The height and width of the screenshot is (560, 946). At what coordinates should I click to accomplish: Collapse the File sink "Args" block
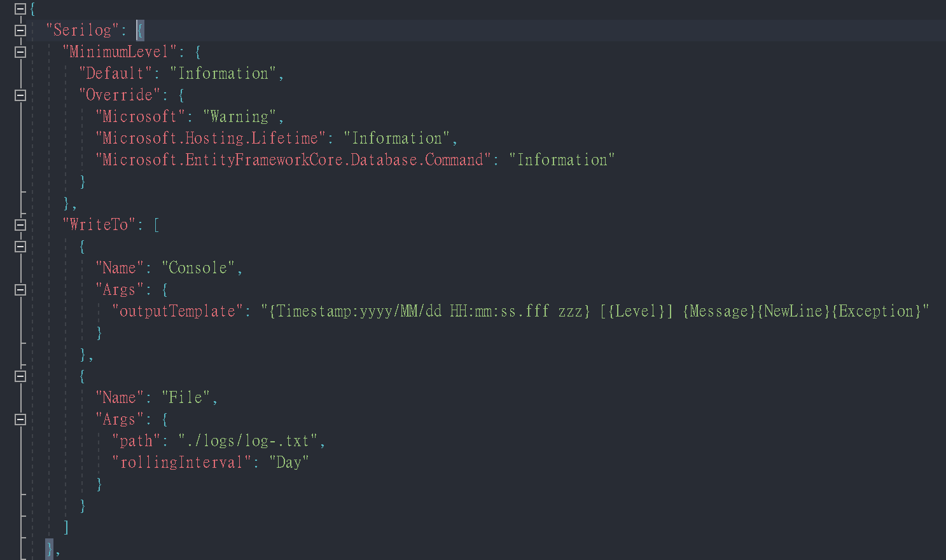pyautogui.click(x=20, y=420)
